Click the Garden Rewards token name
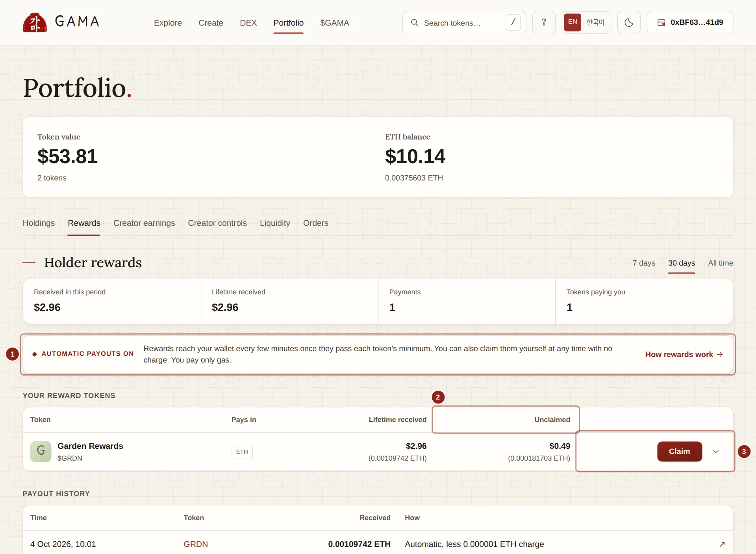Image resolution: width=756 pixels, height=554 pixels. click(x=90, y=446)
